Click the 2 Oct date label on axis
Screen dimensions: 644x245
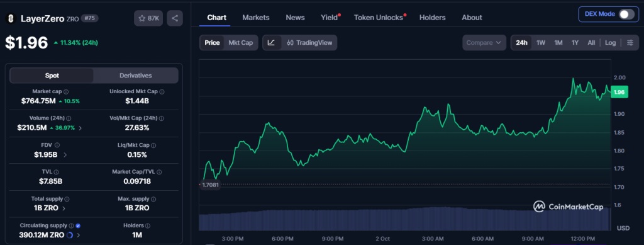383,239
